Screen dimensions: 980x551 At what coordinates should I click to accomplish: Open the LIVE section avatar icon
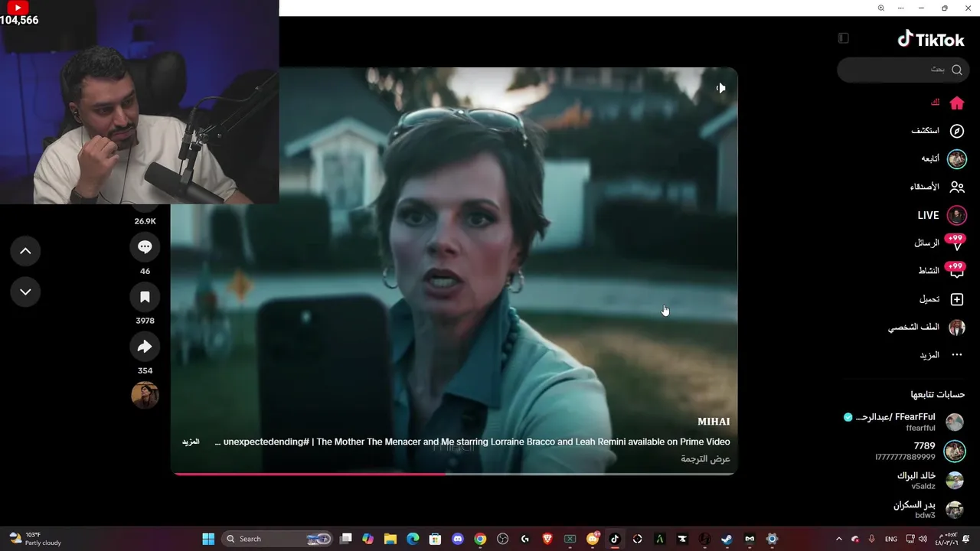(x=956, y=215)
